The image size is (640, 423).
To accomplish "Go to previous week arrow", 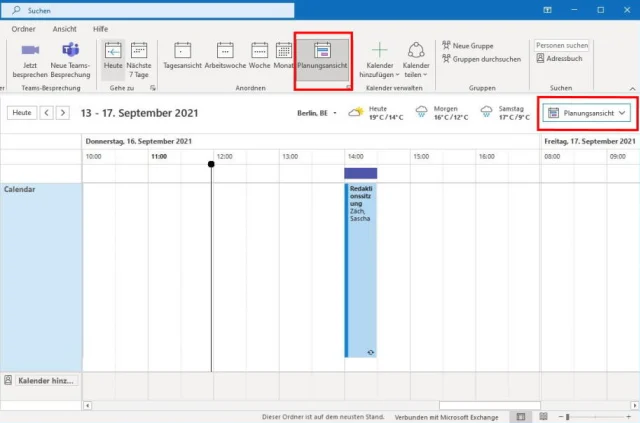I will (46, 113).
